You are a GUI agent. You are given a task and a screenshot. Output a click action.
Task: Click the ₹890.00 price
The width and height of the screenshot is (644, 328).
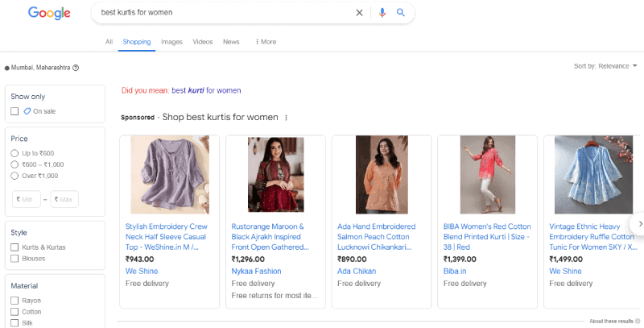coord(352,259)
